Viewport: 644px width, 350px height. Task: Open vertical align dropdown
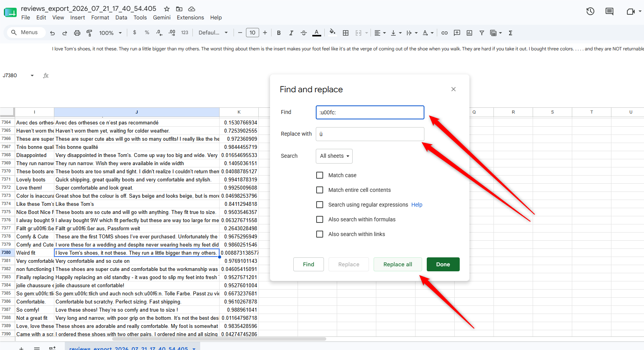(396, 33)
